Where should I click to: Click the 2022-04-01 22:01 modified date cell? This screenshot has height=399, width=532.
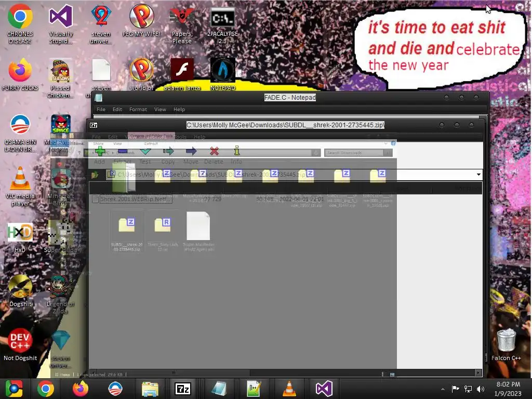tap(302, 199)
